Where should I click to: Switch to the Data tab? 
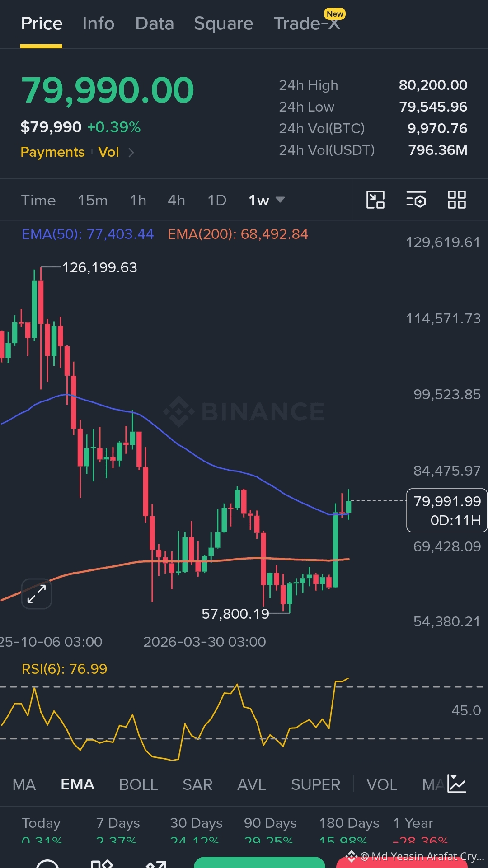coord(155,23)
